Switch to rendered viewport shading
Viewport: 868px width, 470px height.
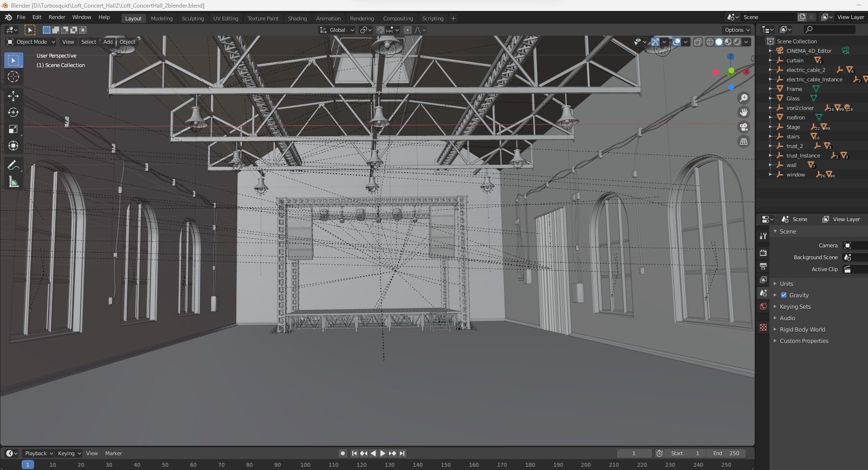(737, 42)
